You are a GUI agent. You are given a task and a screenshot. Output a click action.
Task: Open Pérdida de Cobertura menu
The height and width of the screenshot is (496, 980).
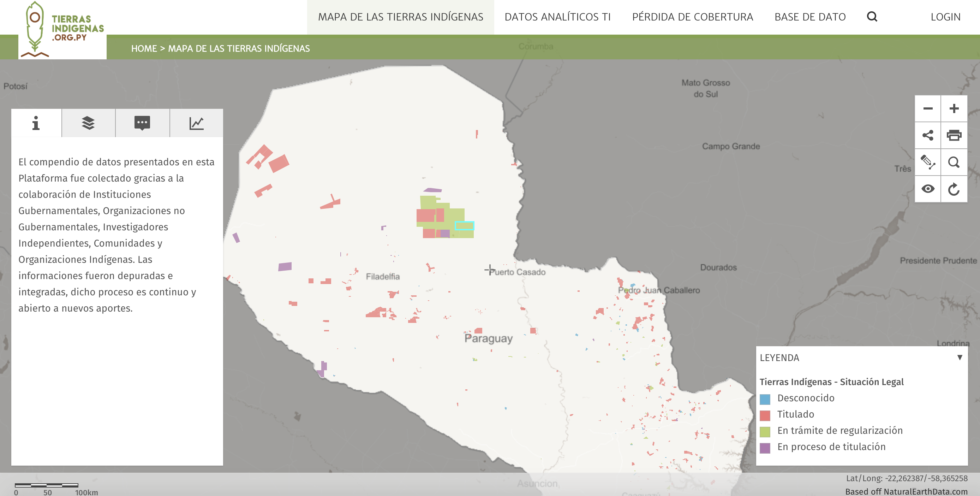[x=692, y=17]
